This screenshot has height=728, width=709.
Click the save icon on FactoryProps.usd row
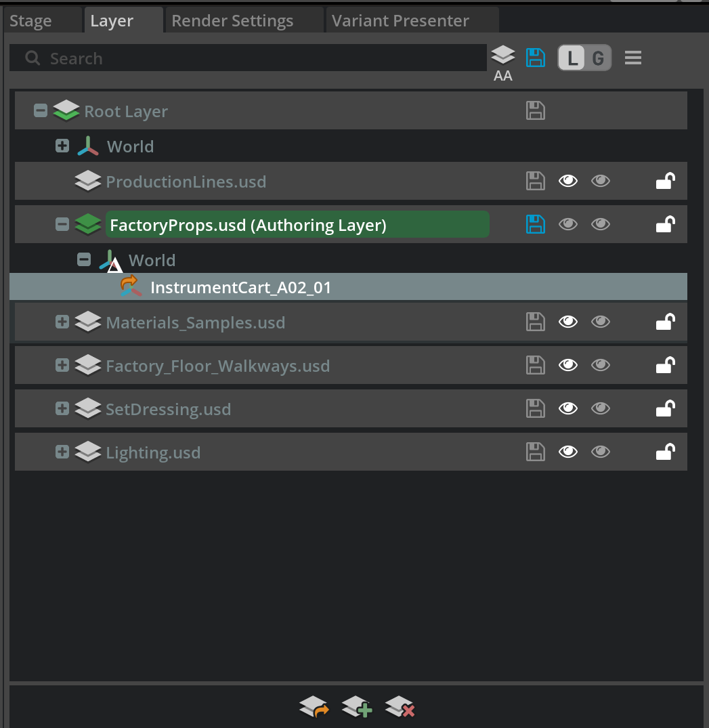coord(536,224)
